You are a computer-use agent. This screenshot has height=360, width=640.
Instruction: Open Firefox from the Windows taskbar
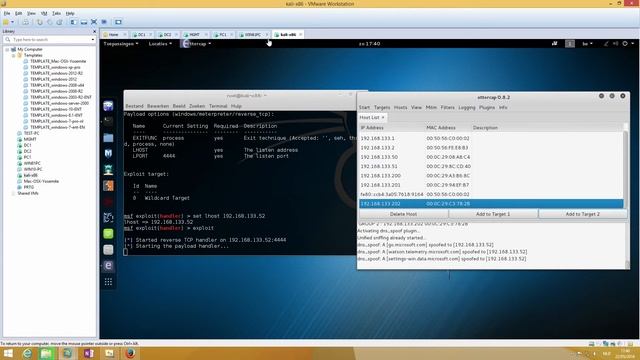tap(130, 353)
